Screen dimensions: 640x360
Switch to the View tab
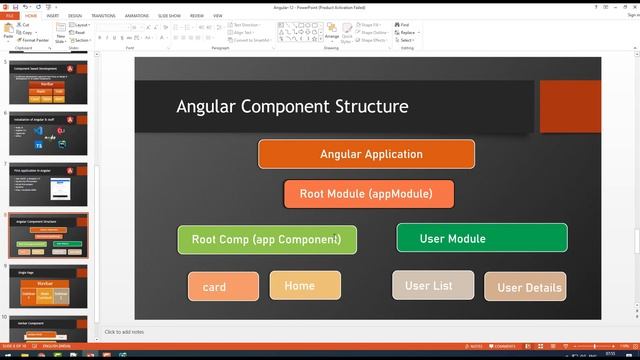[218, 16]
